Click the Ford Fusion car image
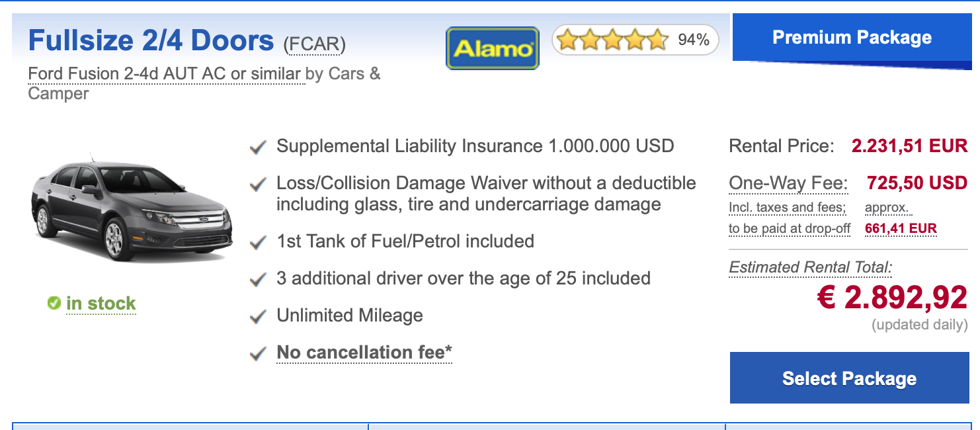Image resolution: width=980 pixels, height=430 pixels. click(x=132, y=208)
